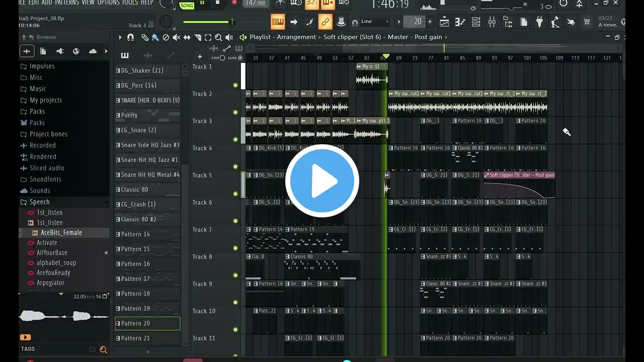644x362 pixels.
Task: Click the video play overlay button
Action: [322, 181]
